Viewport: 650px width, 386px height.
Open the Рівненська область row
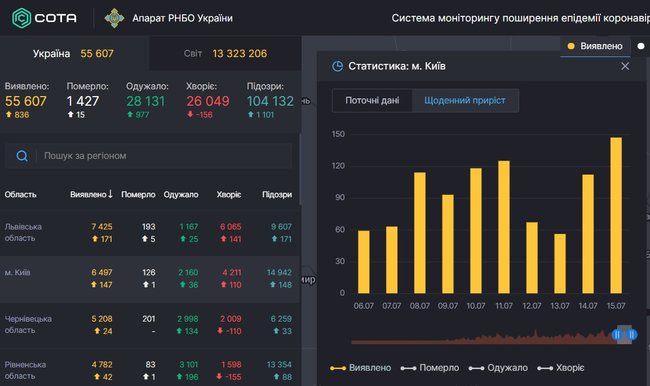149,368
